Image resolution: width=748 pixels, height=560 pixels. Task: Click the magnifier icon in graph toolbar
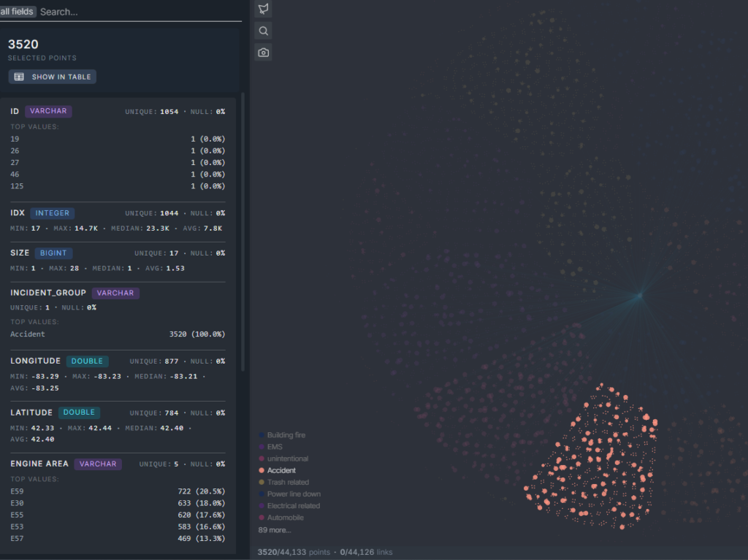[x=264, y=31]
